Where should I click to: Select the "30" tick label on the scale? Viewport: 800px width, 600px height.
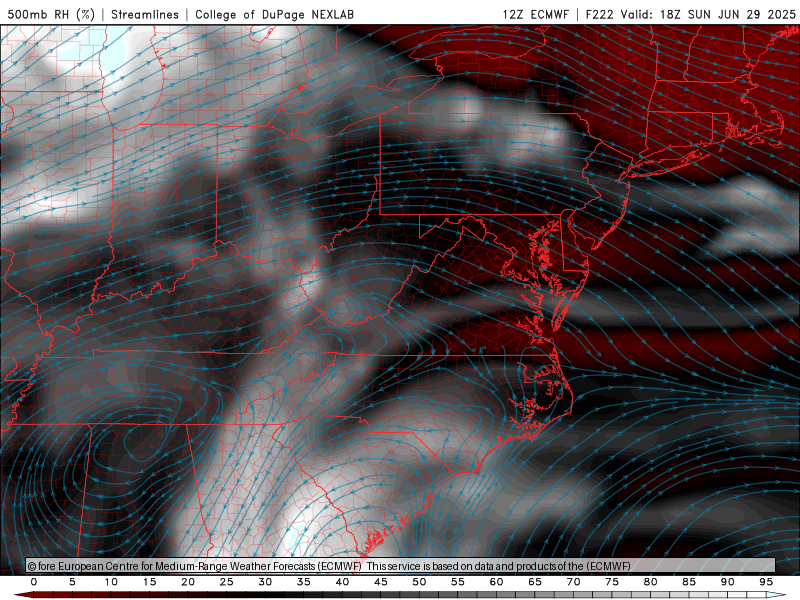pyautogui.click(x=265, y=582)
